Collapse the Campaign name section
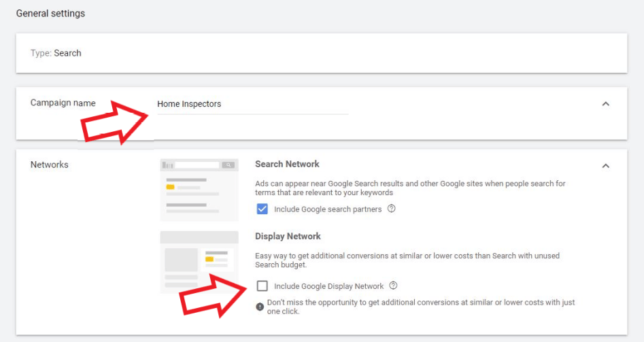 [605, 104]
